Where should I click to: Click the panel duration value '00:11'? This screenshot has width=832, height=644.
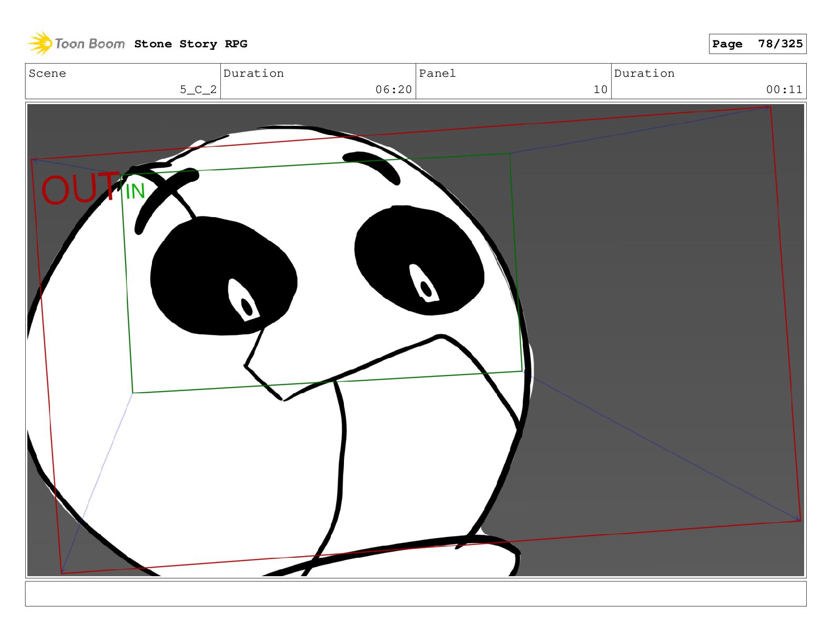coord(784,90)
